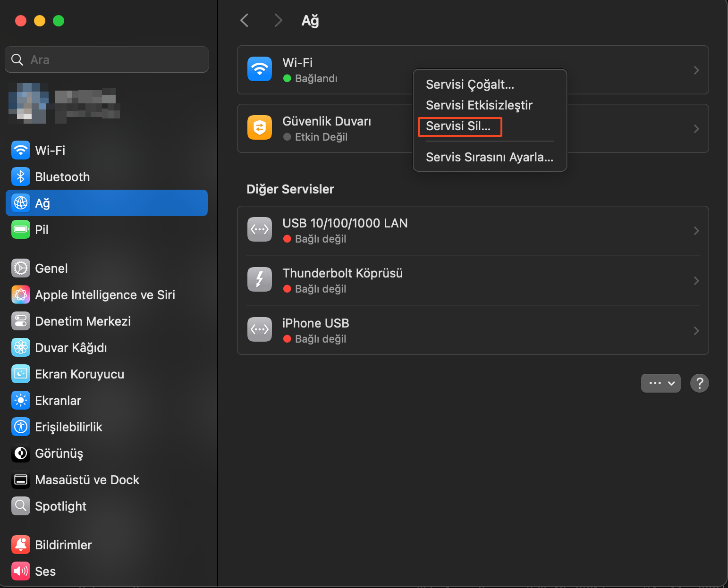Open Wi-Fi icon in the sidebar
Viewport: 728px width, 588px height.
[21, 151]
